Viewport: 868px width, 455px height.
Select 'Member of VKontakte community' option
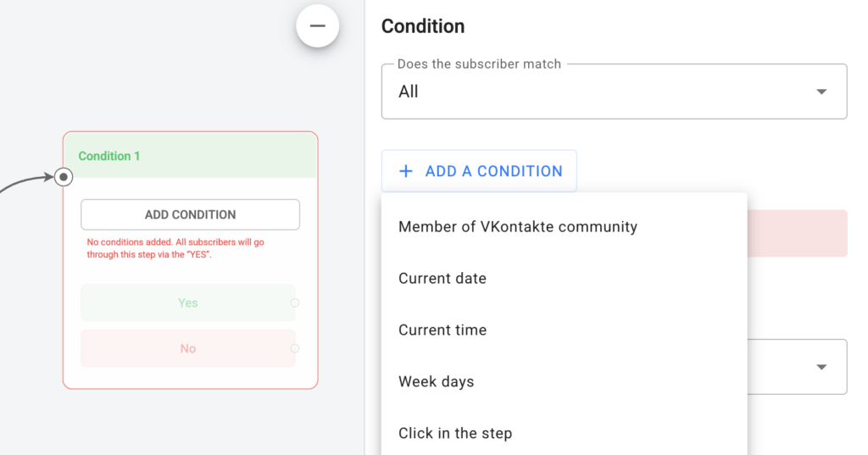(x=517, y=227)
